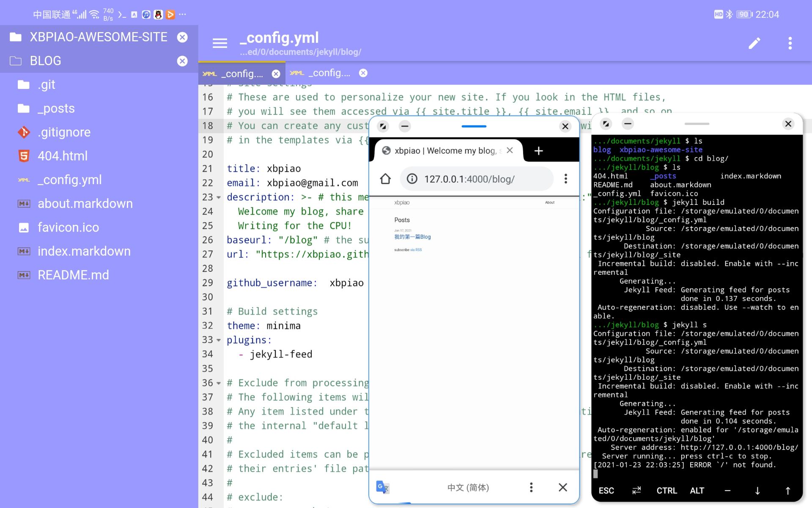Click the home icon in the browser window

pyautogui.click(x=385, y=179)
